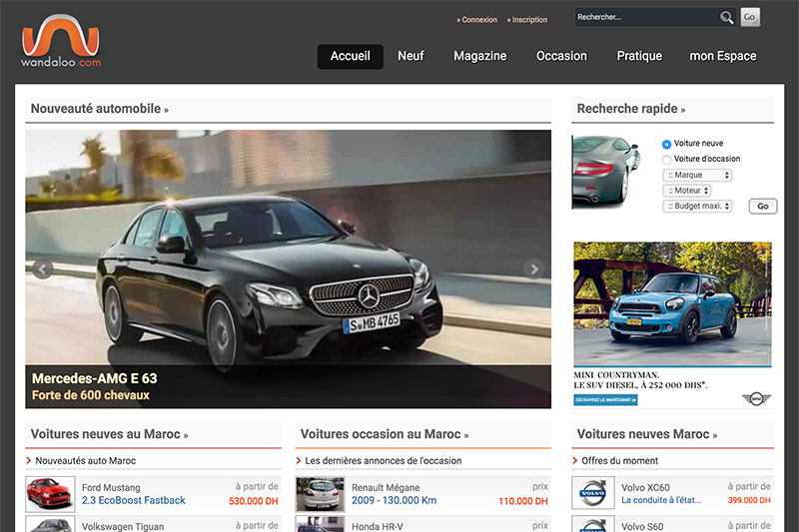The image size is (799, 532).
Task: Open the Neuf menu
Action: tap(410, 56)
